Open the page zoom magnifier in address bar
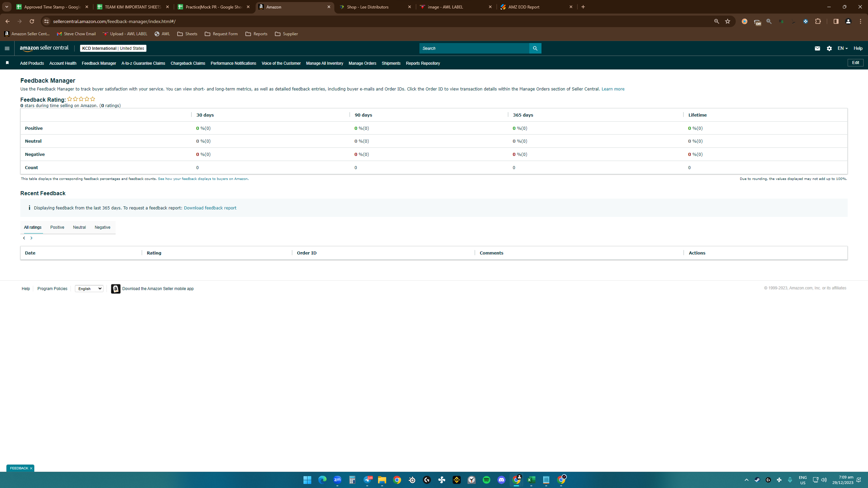This screenshot has width=868, height=488. coord(716,21)
